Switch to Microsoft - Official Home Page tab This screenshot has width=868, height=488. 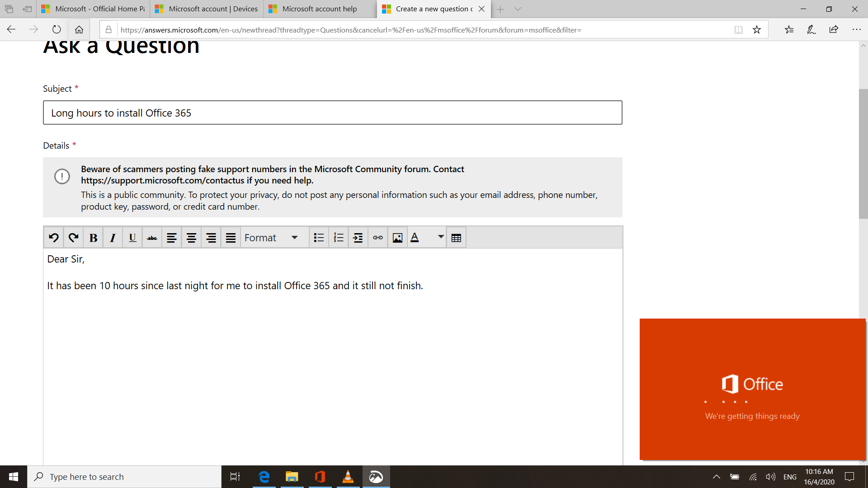[94, 9]
